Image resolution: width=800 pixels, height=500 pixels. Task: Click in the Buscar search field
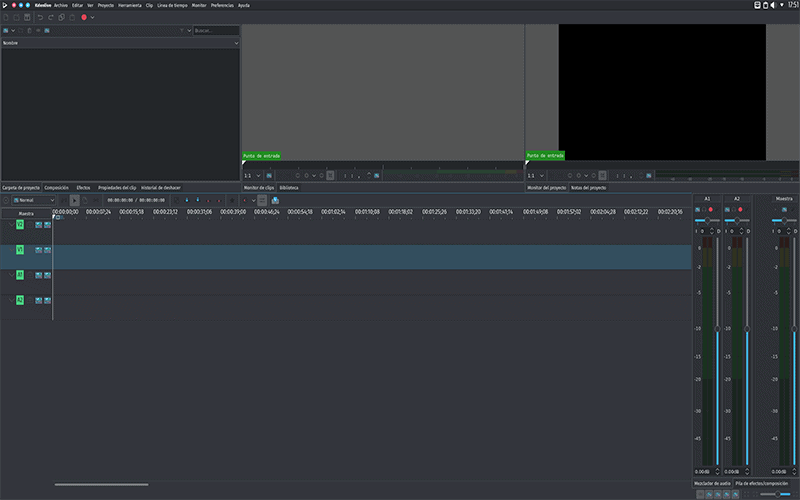[214, 30]
